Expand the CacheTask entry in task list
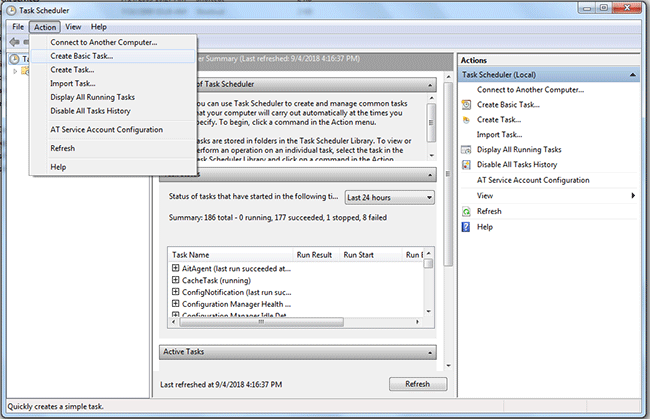 pos(176,281)
